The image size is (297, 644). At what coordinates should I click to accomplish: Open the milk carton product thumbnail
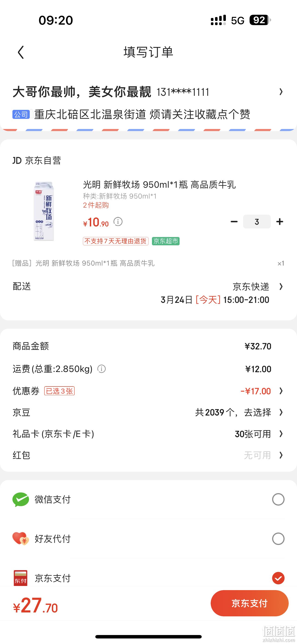(x=44, y=211)
